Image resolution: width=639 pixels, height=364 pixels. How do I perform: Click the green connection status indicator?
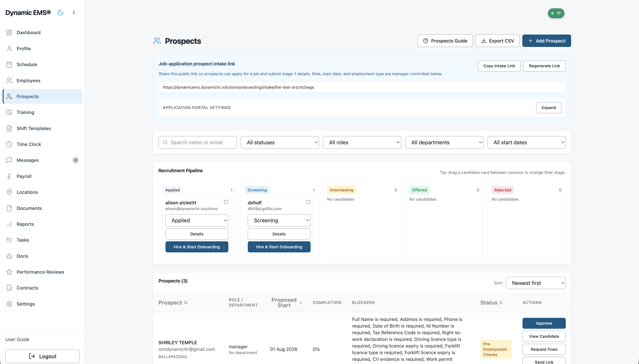tap(556, 13)
